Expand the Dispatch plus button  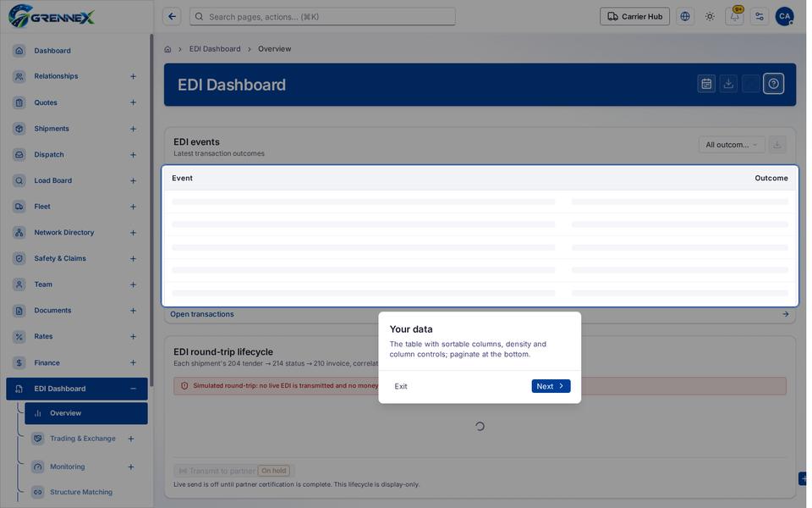point(133,154)
